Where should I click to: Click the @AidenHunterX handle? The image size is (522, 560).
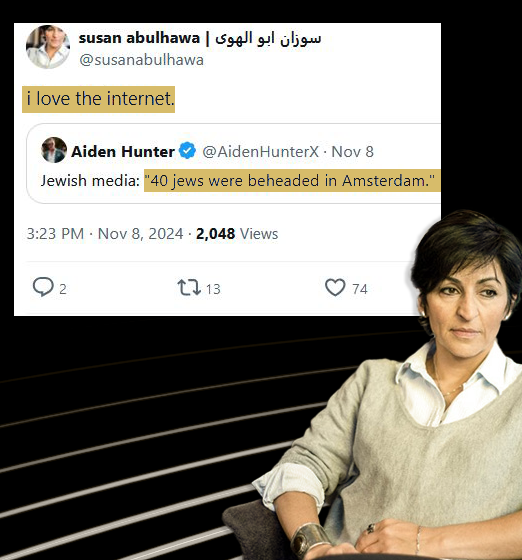click(x=260, y=151)
